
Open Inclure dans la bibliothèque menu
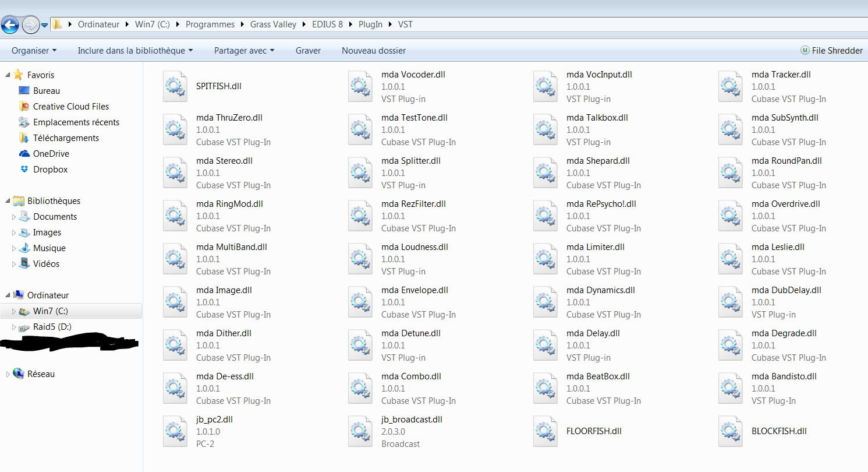(135, 51)
